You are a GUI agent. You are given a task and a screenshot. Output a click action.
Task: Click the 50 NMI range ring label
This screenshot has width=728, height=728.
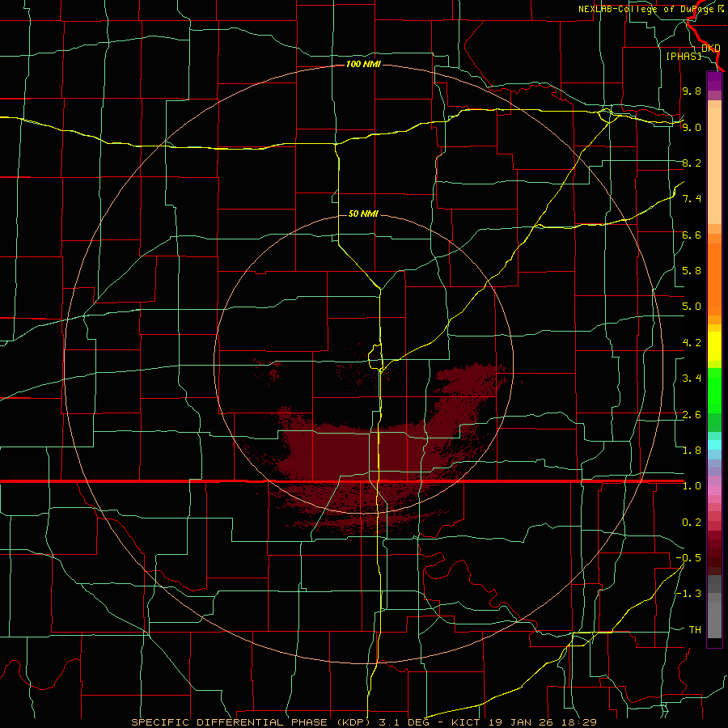[363, 214]
